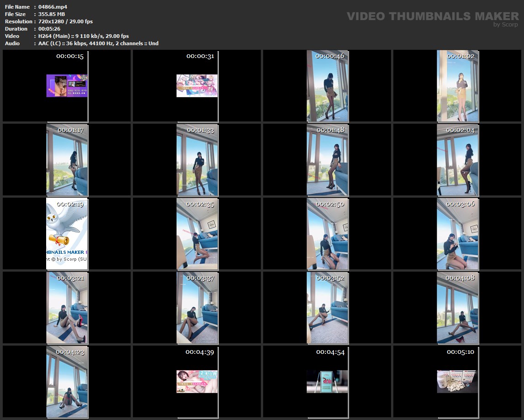Select the 00:01:02 video frame
This screenshot has height=420, width=524.
point(458,86)
